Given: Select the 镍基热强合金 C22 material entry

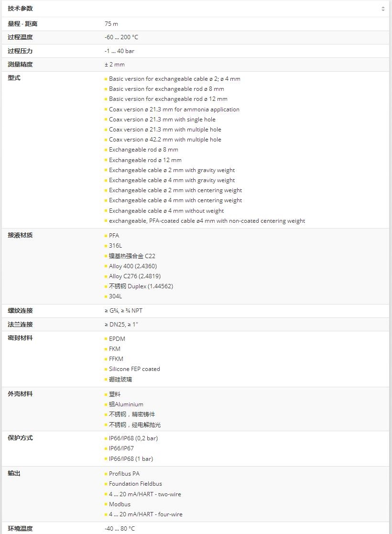Looking at the screenshot, I should tap(132, 256).
